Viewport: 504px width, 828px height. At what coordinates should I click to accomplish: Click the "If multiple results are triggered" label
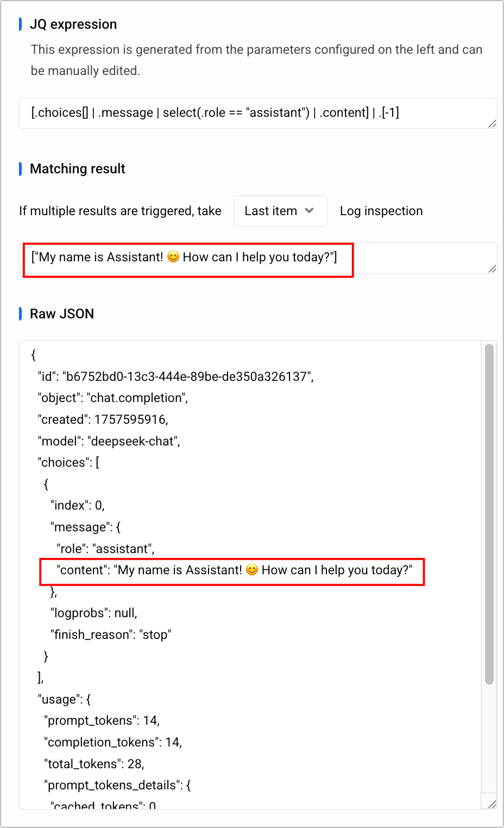120,211
